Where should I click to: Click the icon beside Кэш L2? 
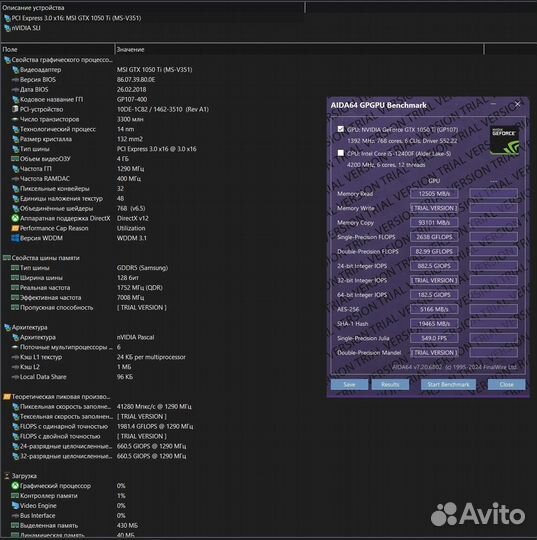[x=15, y=367]
